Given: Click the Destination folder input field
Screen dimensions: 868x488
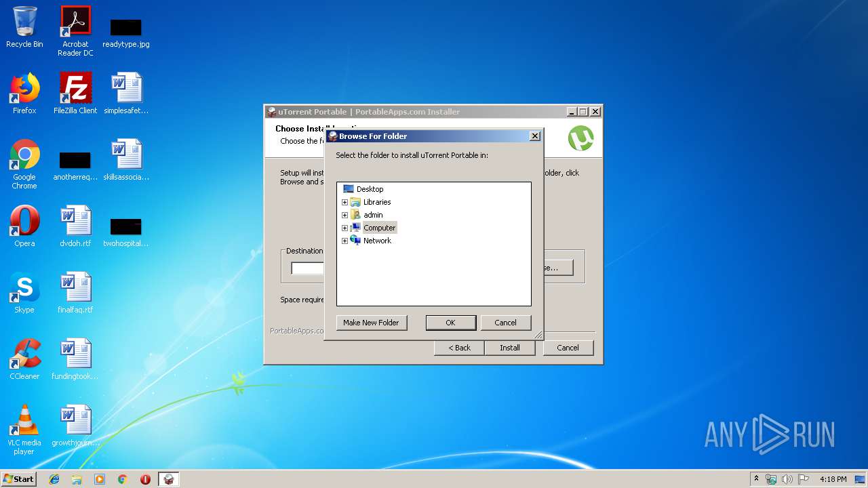Looking at the screenshot, I should [308, 268].
